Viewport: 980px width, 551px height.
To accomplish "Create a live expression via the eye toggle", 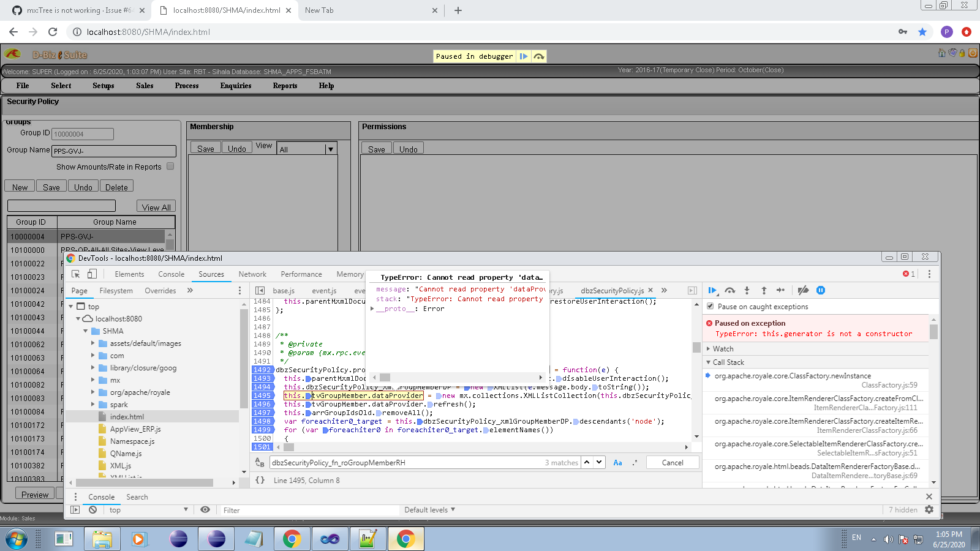I will pos(205,510).
